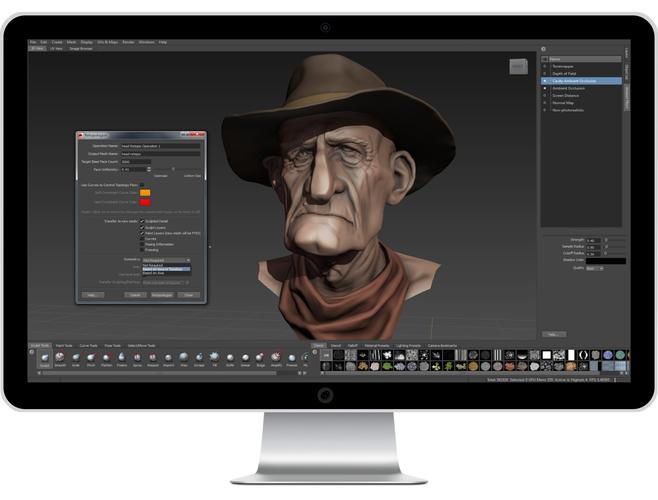
Task: Switch to the Stencil tab
Action: click(x=336, y=346)
